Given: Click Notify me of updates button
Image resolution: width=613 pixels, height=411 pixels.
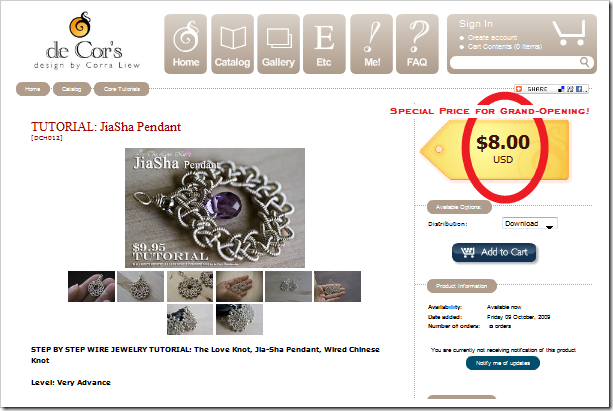Looking at the screenshot, I should (x=503, y=363).
